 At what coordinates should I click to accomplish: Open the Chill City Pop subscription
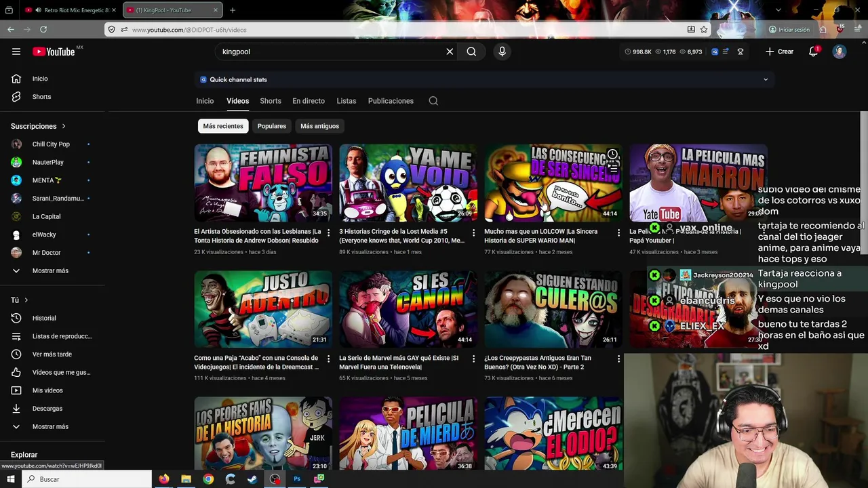[52, 144]
